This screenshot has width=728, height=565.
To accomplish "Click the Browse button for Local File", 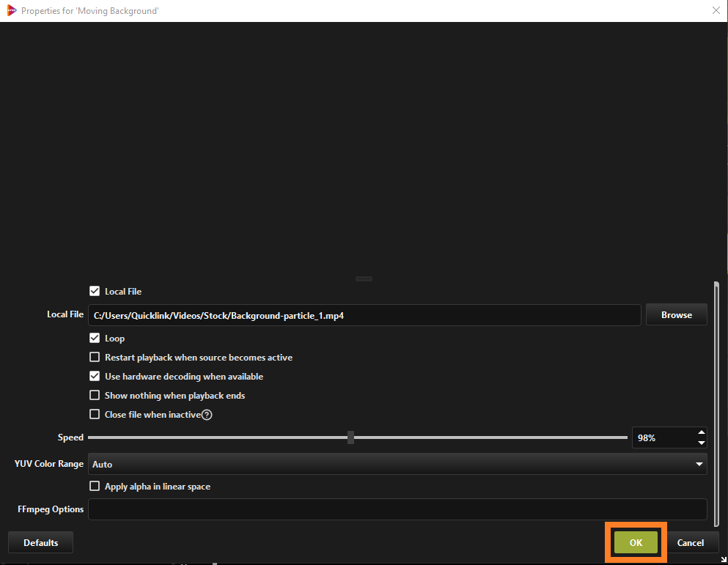I will point(677,315).
